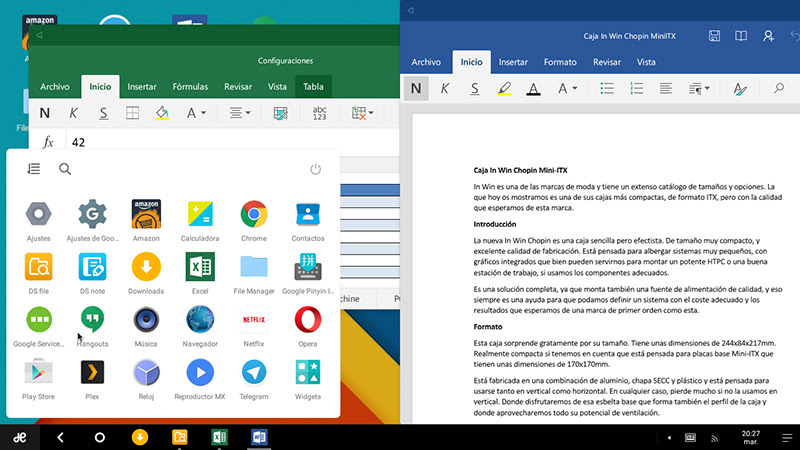Open Fórmulas tab in Excel
This screenshot has height=450, width=800.
coord(190,86)
